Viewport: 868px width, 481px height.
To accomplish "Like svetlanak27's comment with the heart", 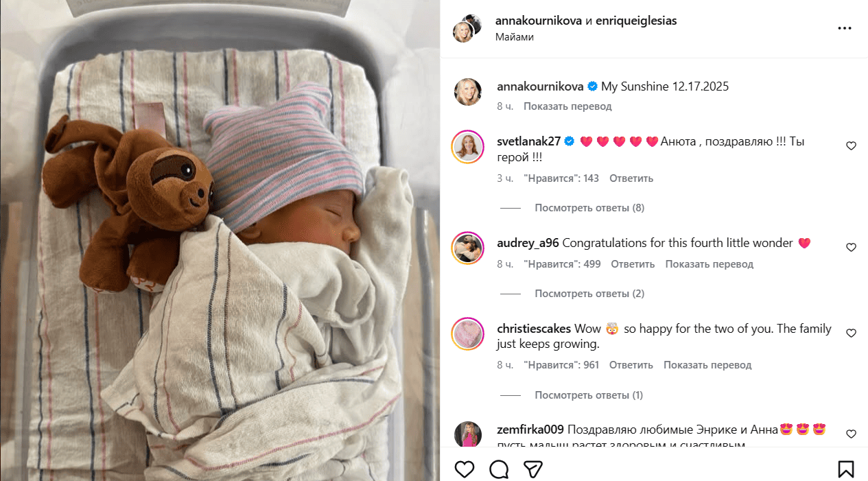I will click(851, 145).
